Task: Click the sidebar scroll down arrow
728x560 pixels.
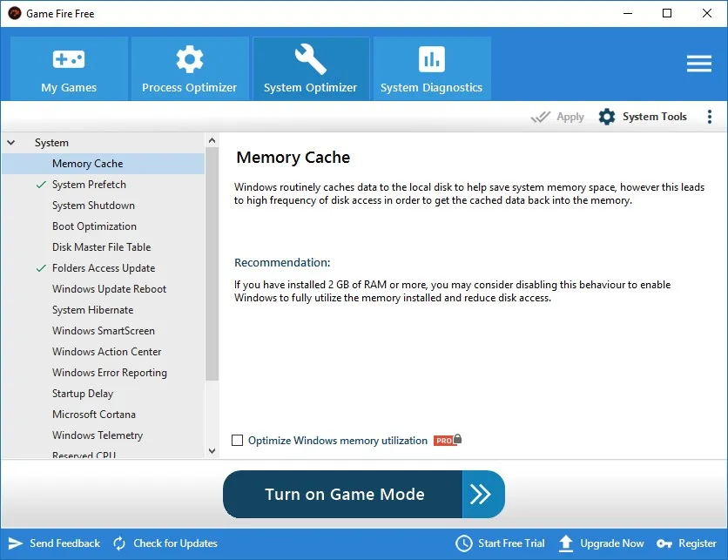Action: (212, 451)
